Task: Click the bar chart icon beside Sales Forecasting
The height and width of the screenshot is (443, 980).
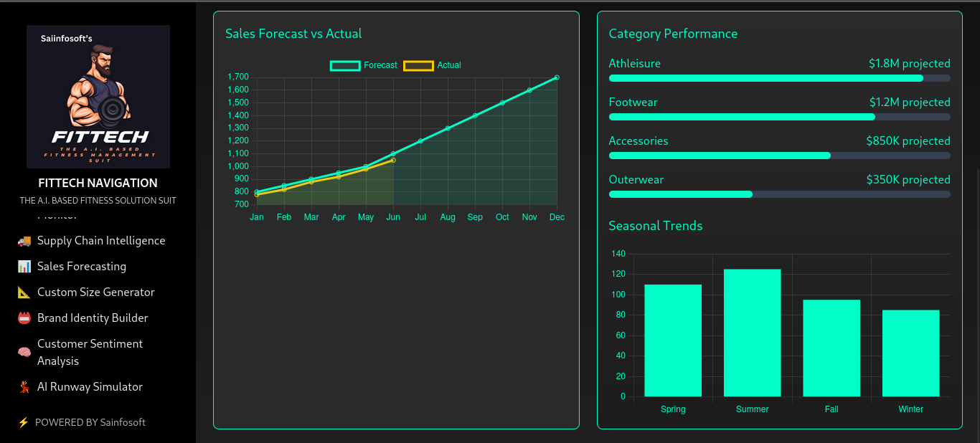Action: coord(24,267)
